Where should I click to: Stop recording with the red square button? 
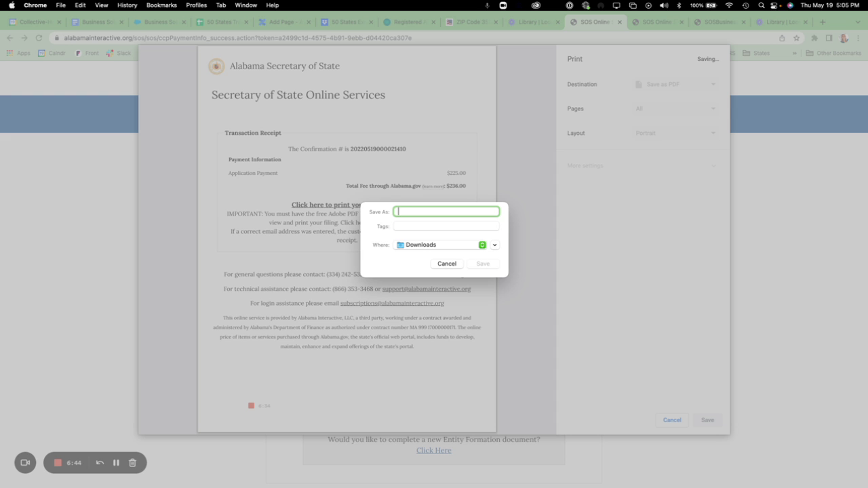(x=58, y=463)
